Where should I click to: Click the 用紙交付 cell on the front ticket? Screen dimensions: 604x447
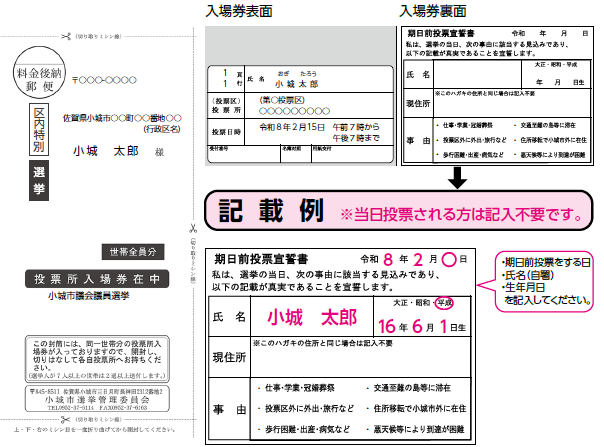coord(352,154)
